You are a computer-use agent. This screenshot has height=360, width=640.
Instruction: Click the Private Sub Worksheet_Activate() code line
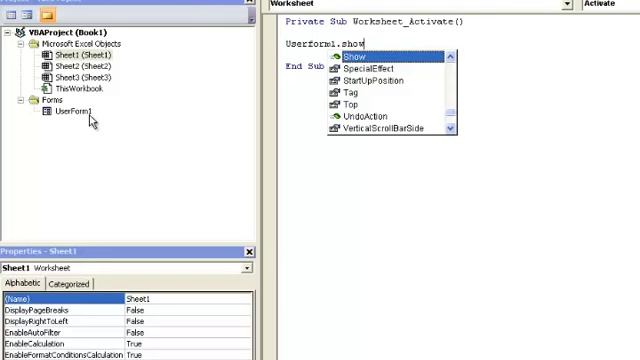[374, 22]
